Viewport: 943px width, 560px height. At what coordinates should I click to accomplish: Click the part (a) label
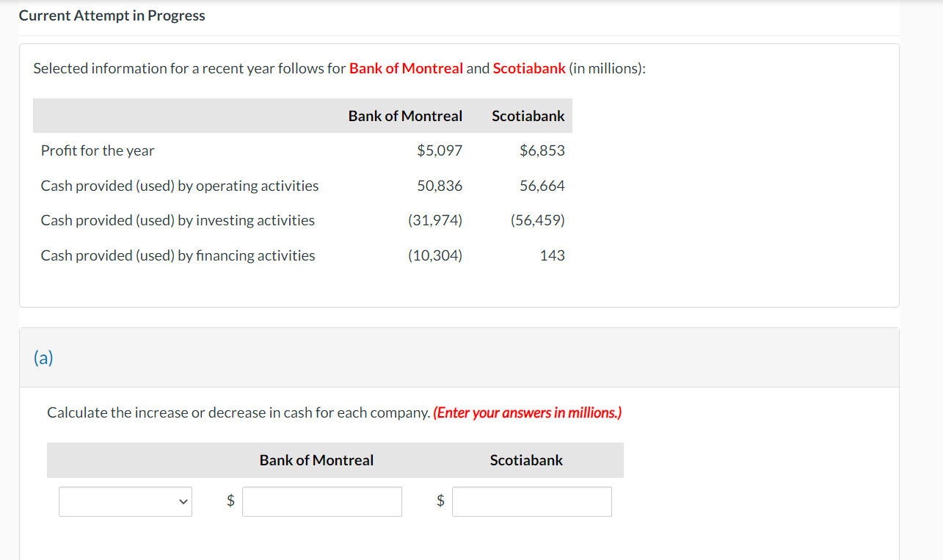[43, 357]
